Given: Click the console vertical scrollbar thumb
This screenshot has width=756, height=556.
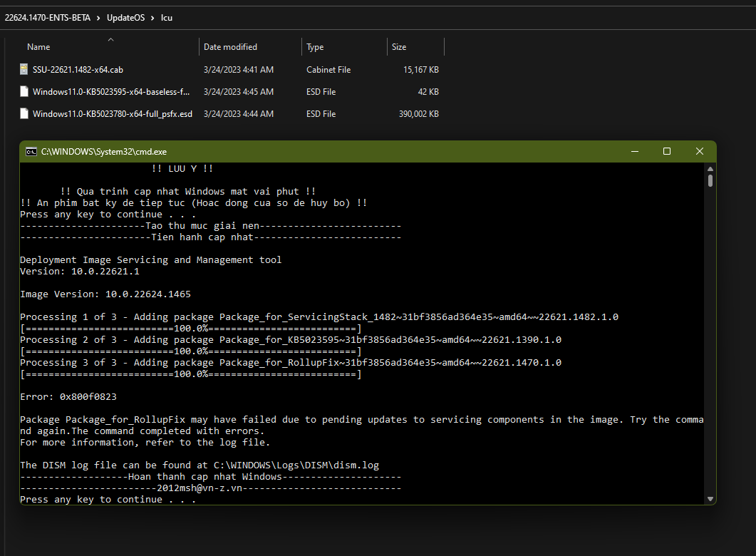Looking at the screenshot, I should [x=710, y=181].
